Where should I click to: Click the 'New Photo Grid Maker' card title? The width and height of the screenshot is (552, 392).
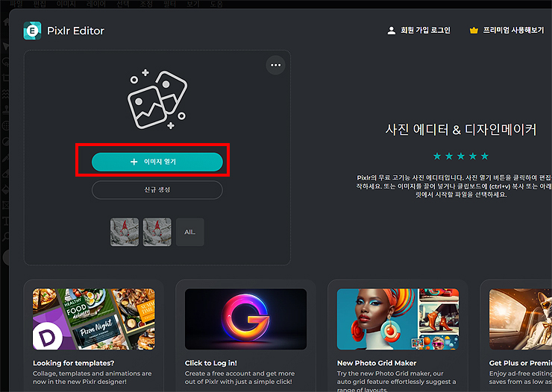(x=377, y=363)
